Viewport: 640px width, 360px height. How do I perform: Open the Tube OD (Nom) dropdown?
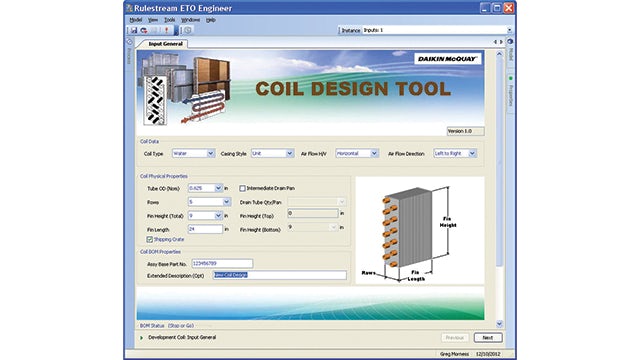218,188
